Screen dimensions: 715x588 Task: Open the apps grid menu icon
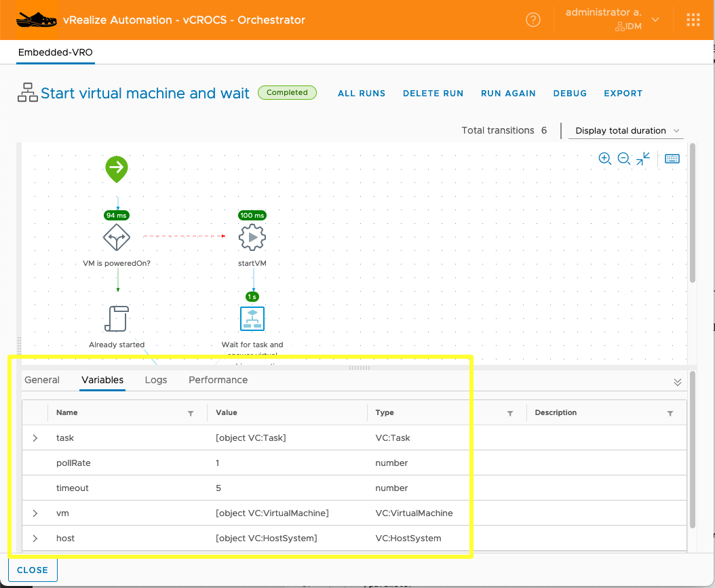coord(693,20)
